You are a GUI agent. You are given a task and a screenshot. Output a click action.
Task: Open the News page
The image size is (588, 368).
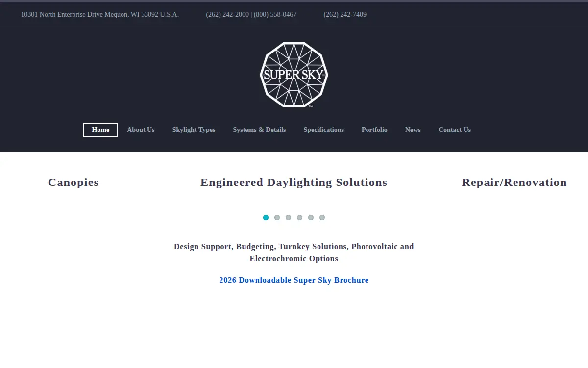coord(413,130)
